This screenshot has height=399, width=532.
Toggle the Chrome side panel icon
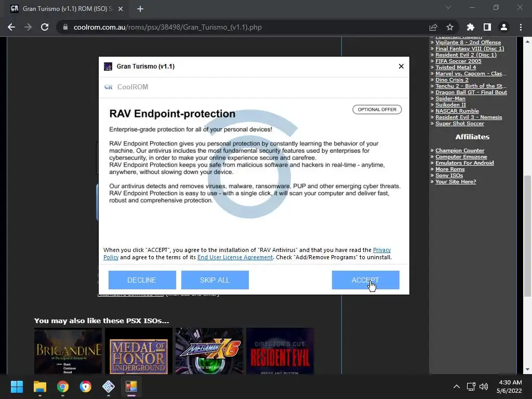(x=487, y=27)
